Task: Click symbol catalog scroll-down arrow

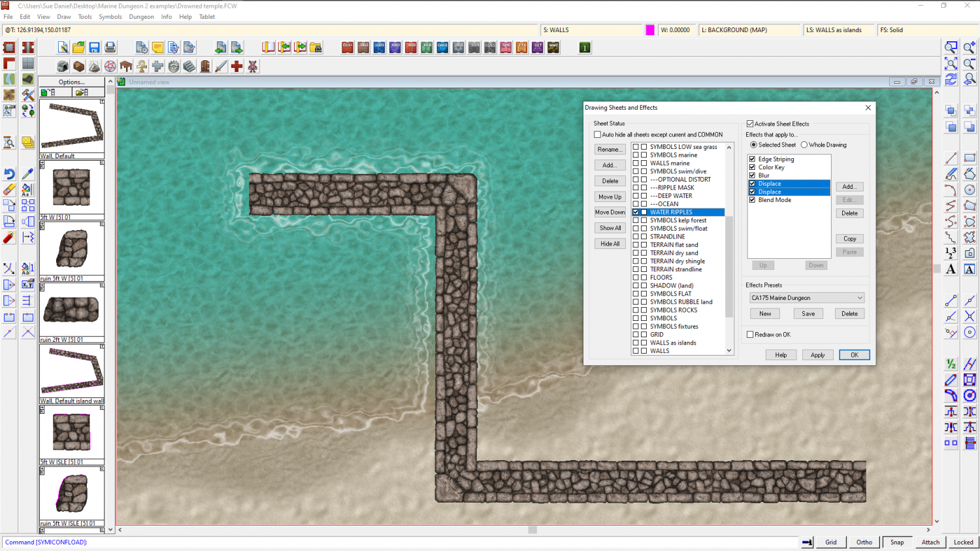Action: pyautogui.click(x=110, y=530)
